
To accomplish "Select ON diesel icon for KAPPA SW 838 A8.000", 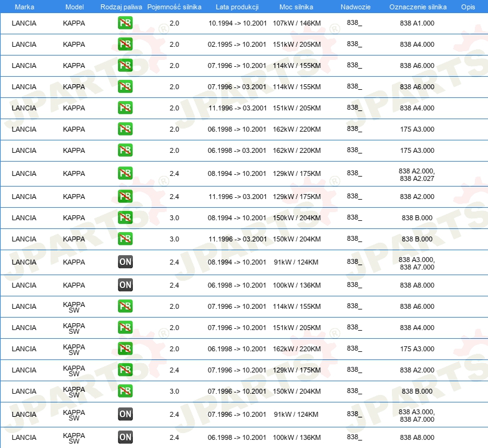I will 125,437.
